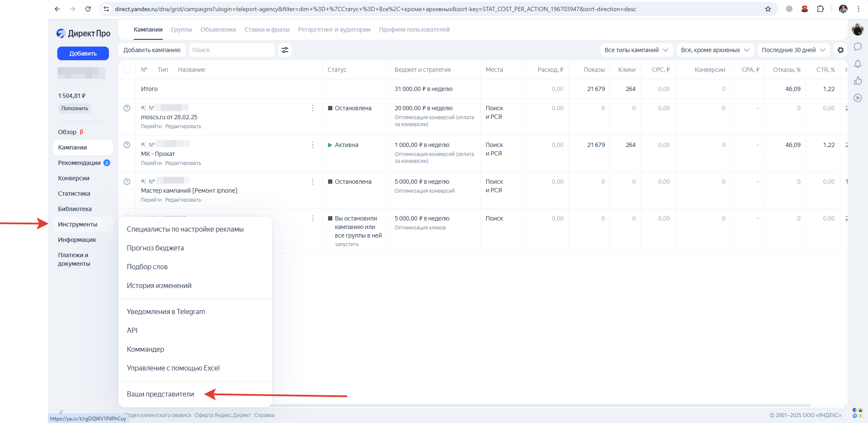Open help icon for Мастер кампаний row
Image resolution: width=868 pixels, height=423 pixels.
[127, 182]
